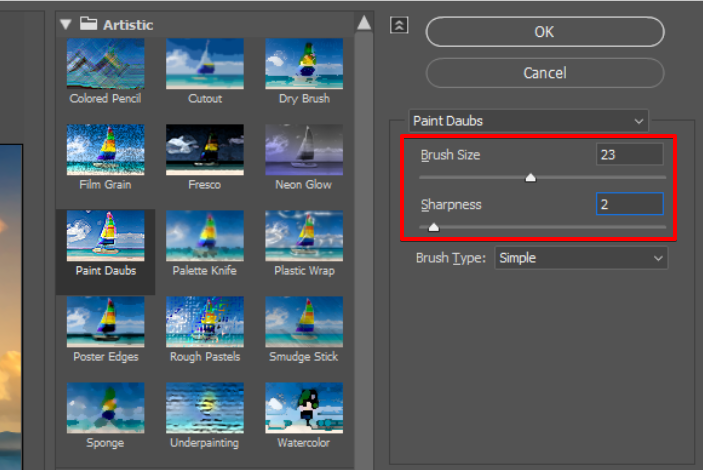Click the image preview area
Image resolution: width=703 pixels, height=470 pixels.
tap(11, 307)
